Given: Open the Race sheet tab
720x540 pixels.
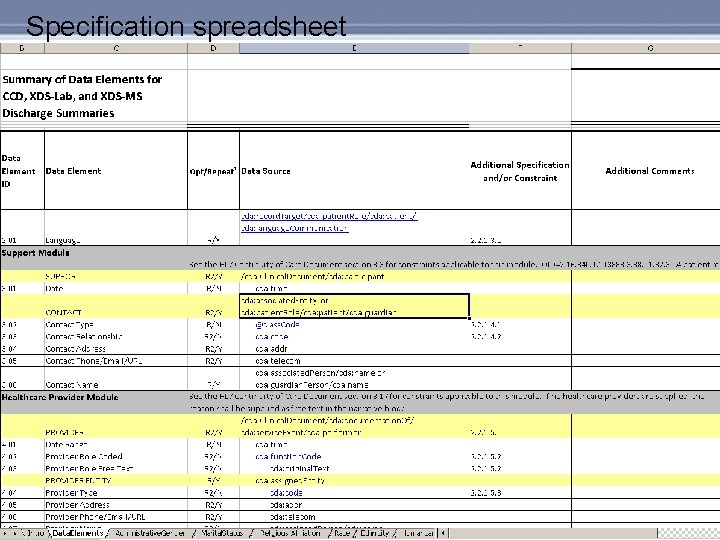Looking at the screenshot, I should coord(342,533).
